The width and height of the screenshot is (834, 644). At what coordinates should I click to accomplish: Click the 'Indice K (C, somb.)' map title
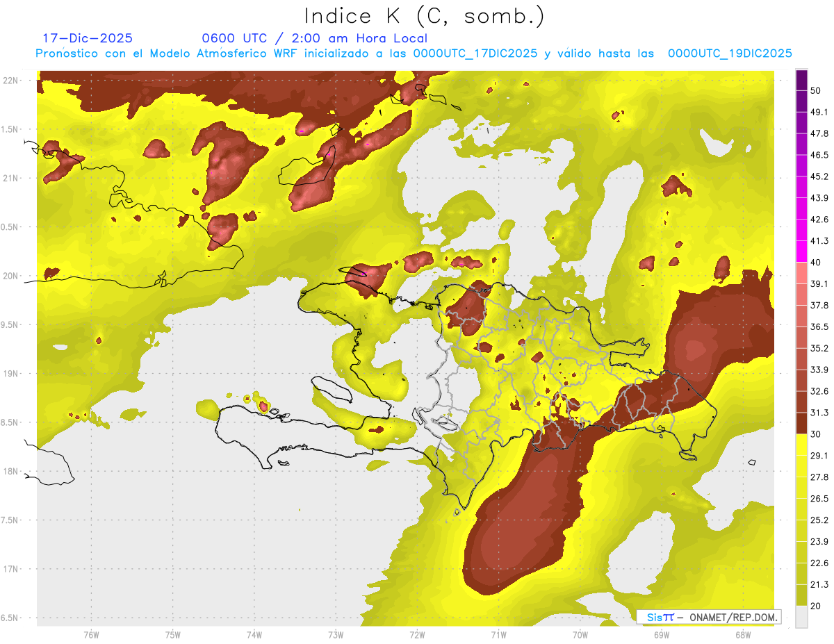click(x=425, y=17)
